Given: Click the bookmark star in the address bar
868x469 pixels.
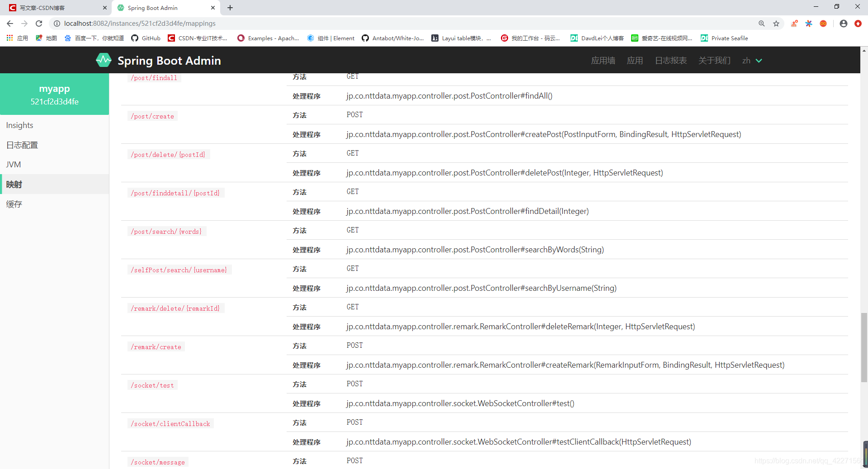Looking at the screenshot, I should click(776, 24).
